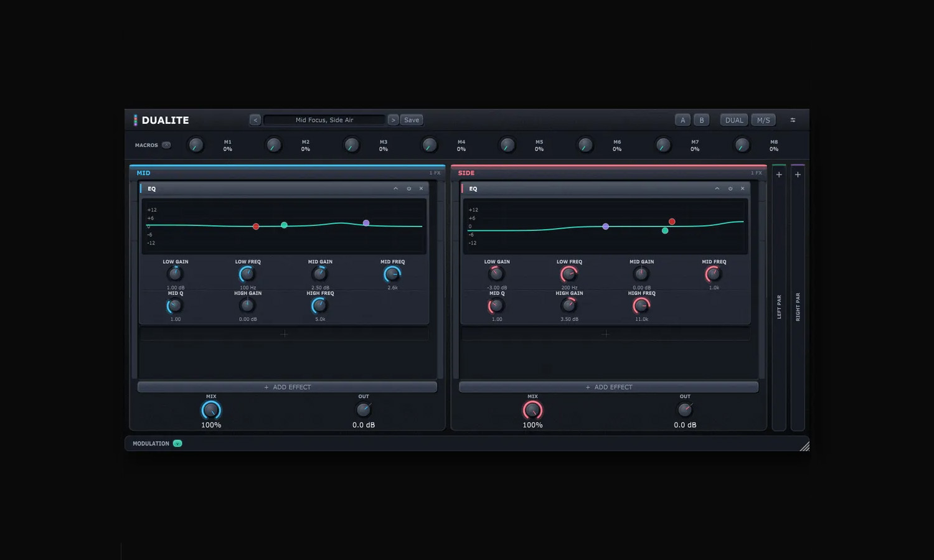Enable DUAL mode
934x560 pixels.
coord(734,120)
